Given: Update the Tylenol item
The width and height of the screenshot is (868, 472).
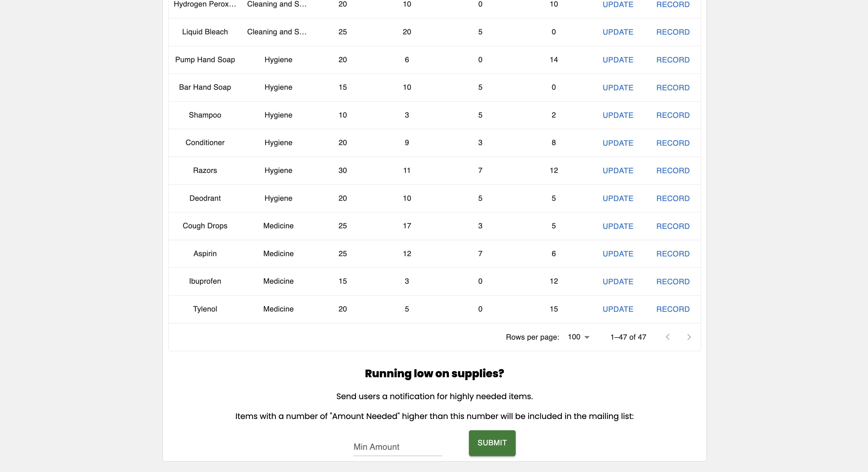Looking at the screenshot, I should click(x=618, y=309).
